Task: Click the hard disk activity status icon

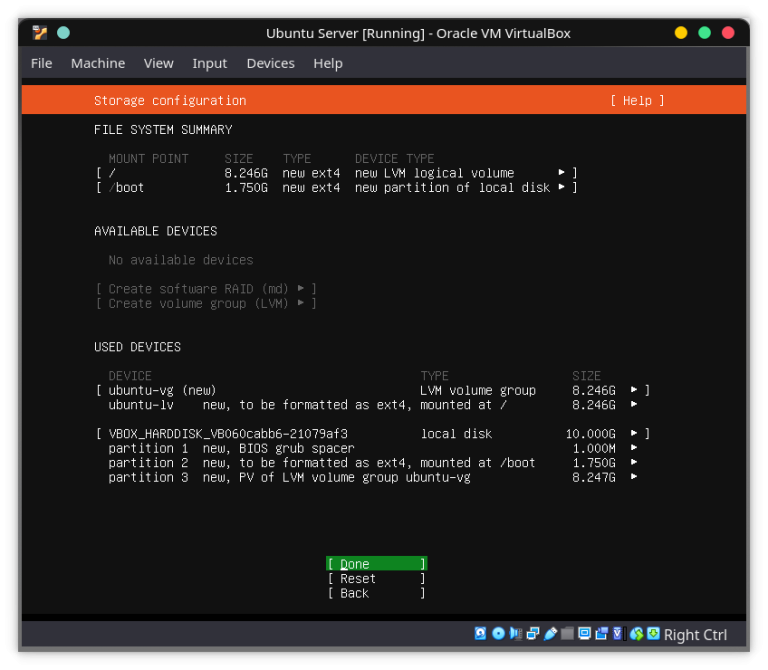Action: pos(480,634)
